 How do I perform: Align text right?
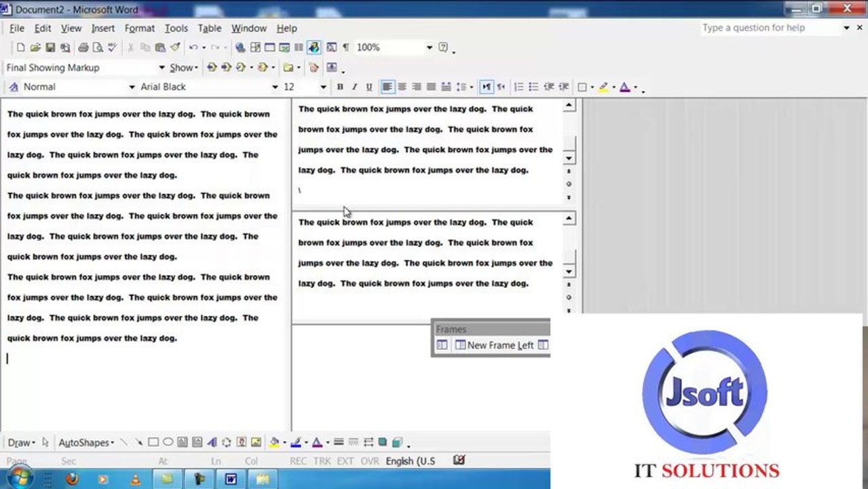coord(417,87)
